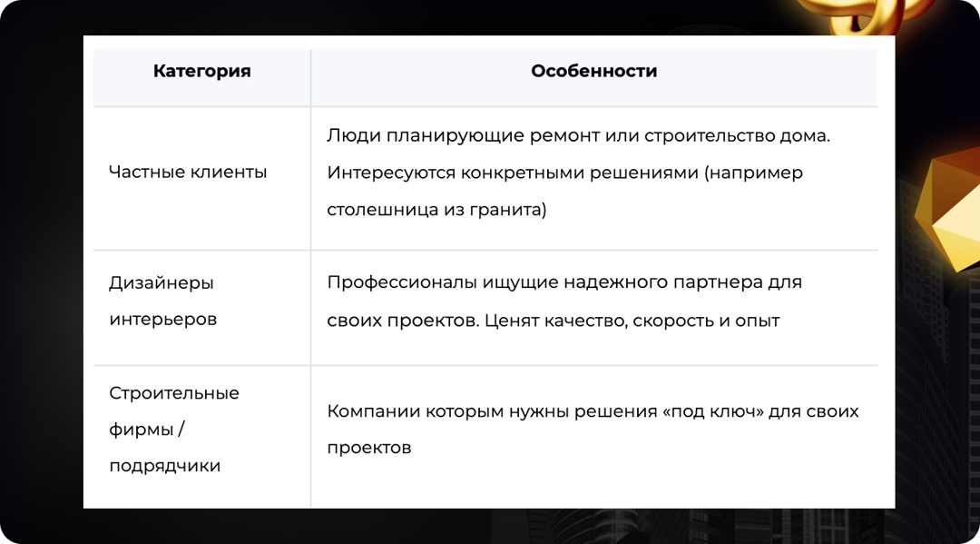Click the word интерьеров in category column
Screen dimensions: 980x544
click(x=162, y=320)
